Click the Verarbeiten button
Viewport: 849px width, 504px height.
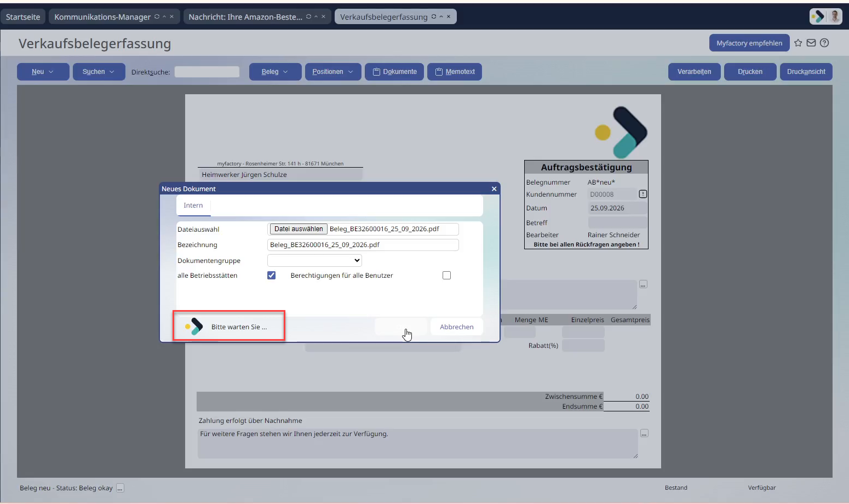pos(695,72)
